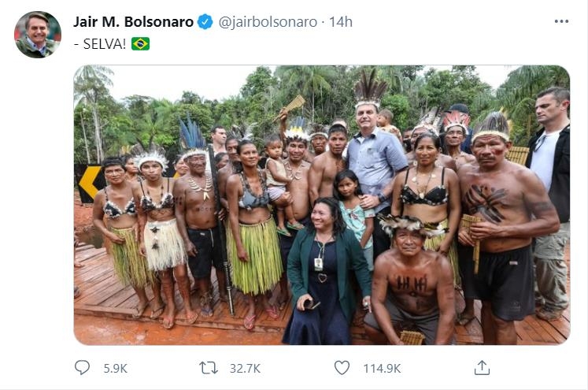Click the yellow arrow sign in the photo

90,182
